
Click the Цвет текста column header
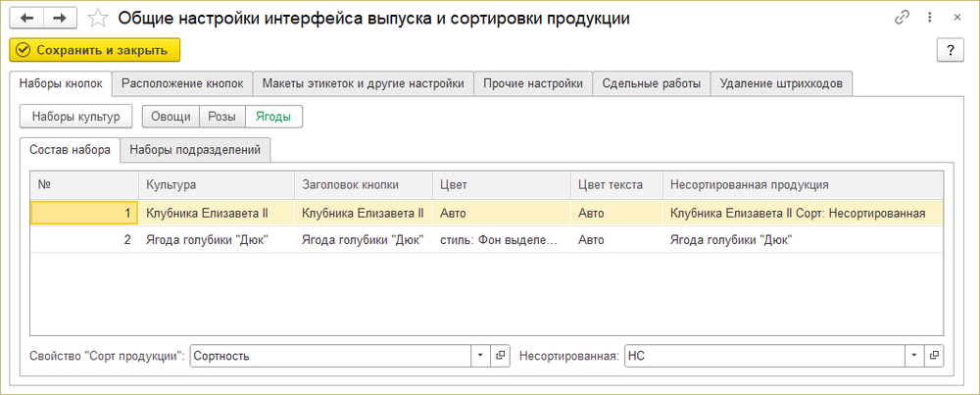[616, 185]
